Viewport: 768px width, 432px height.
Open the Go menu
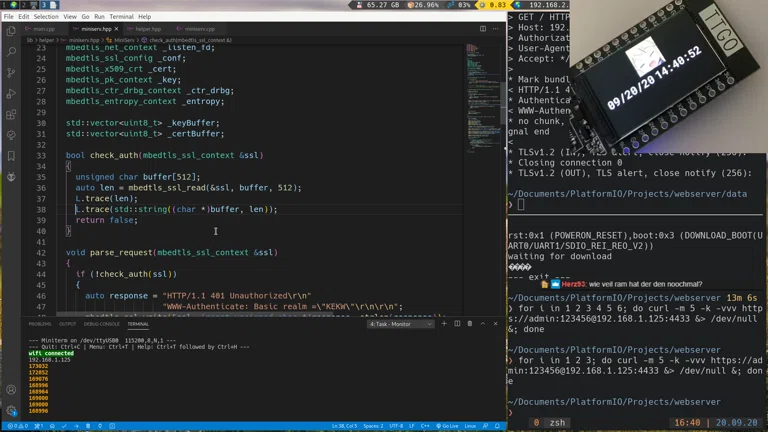click(x=85, y=17)
